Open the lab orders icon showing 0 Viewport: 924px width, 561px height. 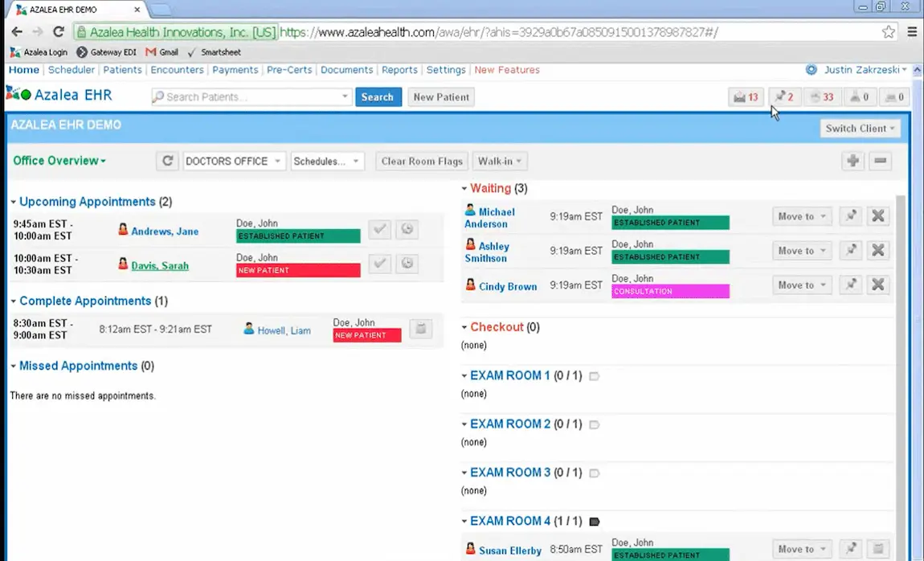859,96
